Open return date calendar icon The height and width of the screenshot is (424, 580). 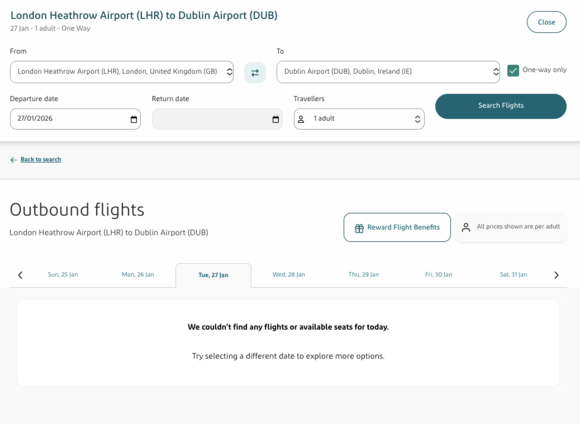pos(276,119)
